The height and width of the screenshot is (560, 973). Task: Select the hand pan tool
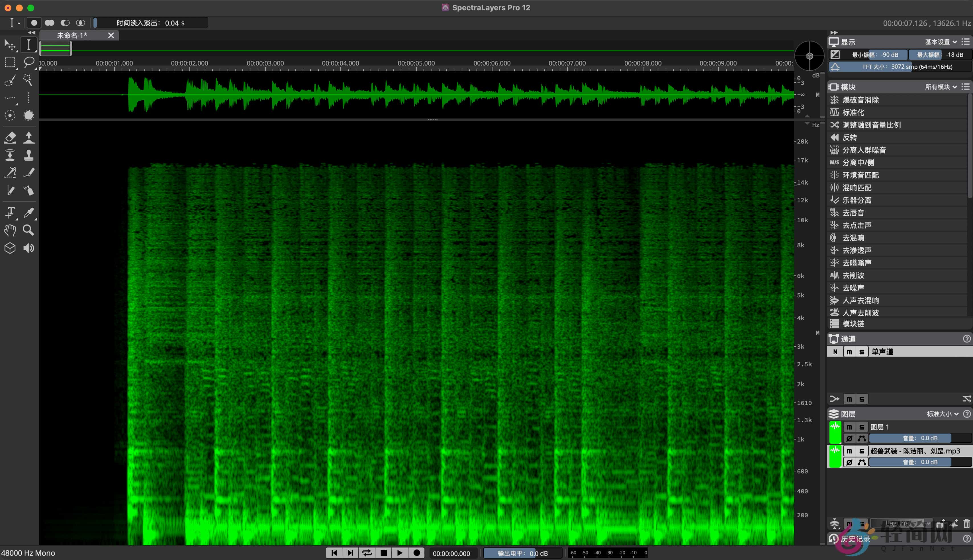[10, 230]
